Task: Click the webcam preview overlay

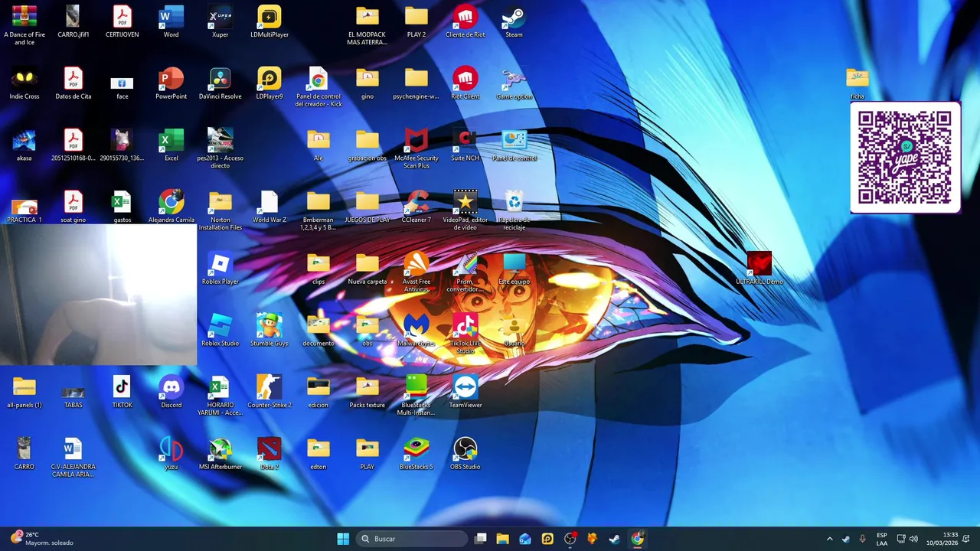Action: (98, 295)
